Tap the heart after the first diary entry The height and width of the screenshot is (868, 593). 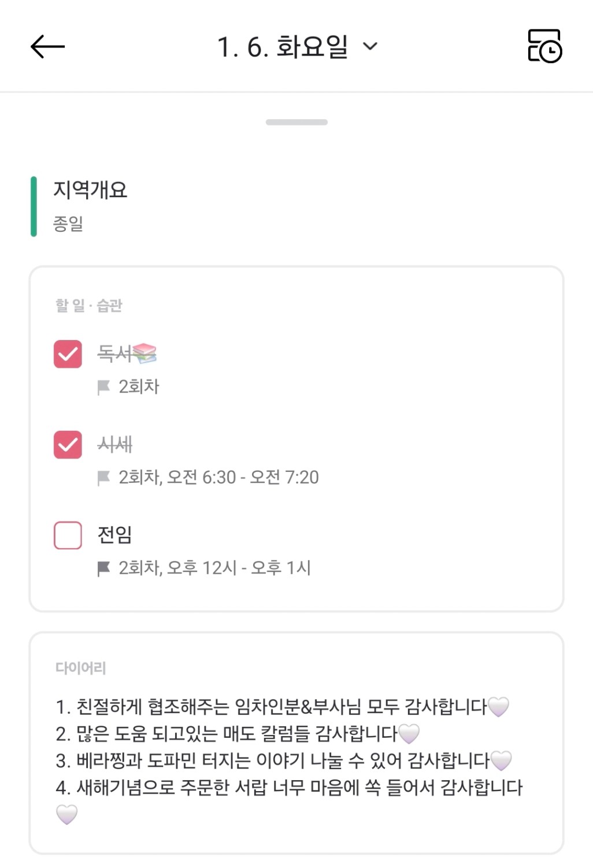tap(498, 707)
